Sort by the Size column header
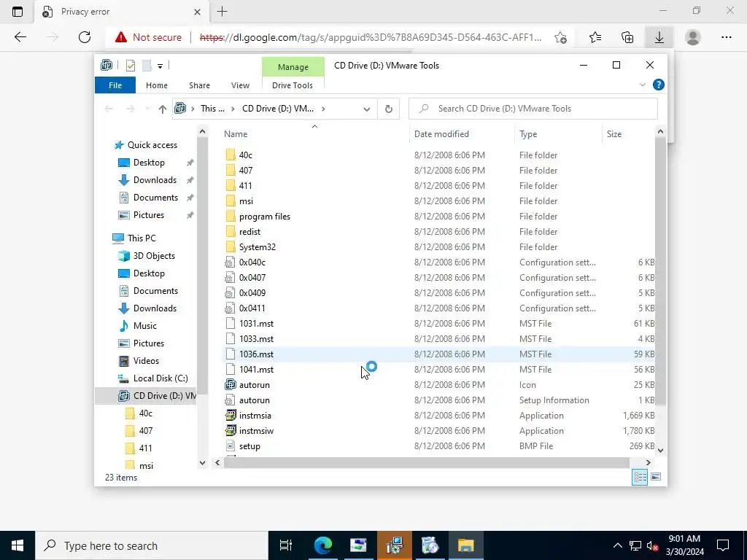 (629, 134)
